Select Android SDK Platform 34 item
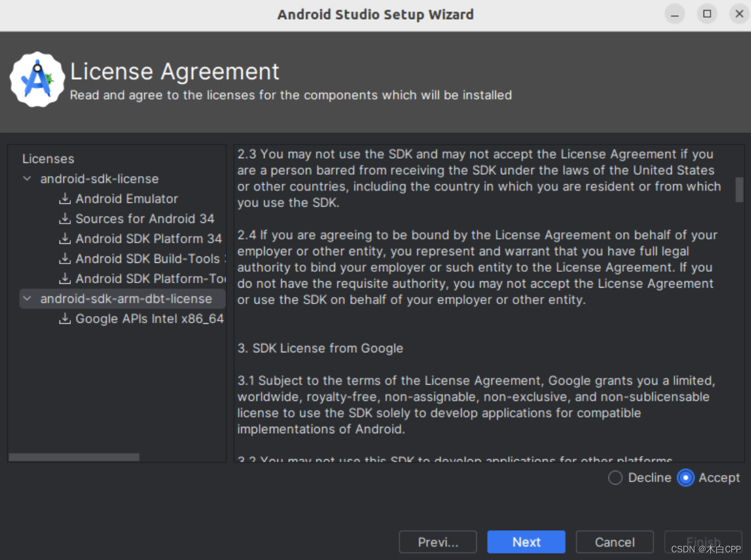 148,239
